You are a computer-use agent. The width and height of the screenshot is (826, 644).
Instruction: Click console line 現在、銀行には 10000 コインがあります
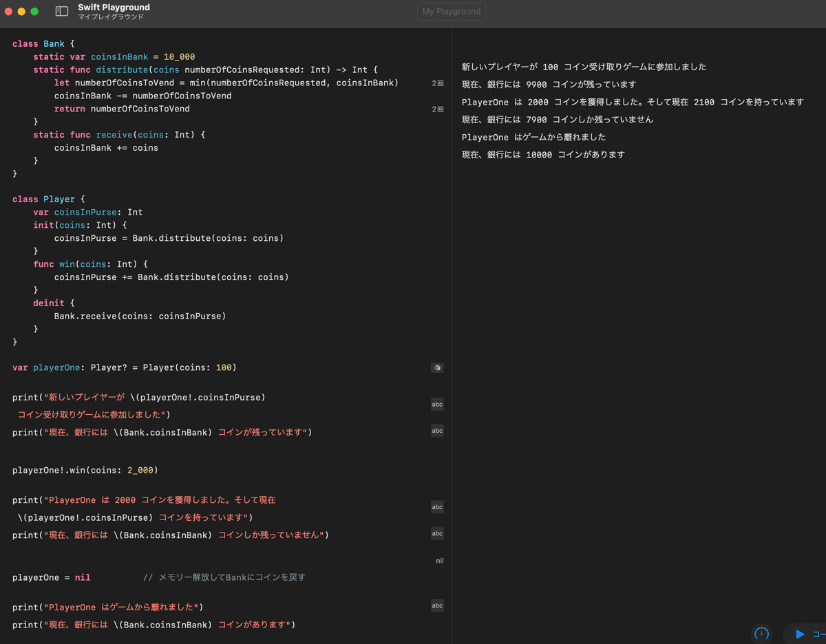(x=543, y=155)
